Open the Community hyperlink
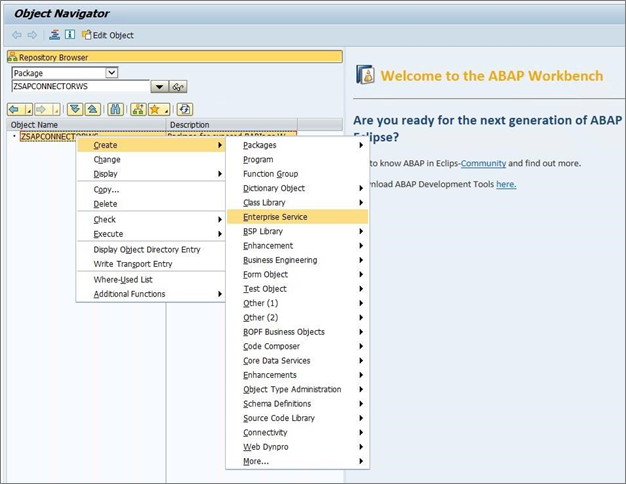The width and height of the screenshot is (626, 484). click(483, 163)
